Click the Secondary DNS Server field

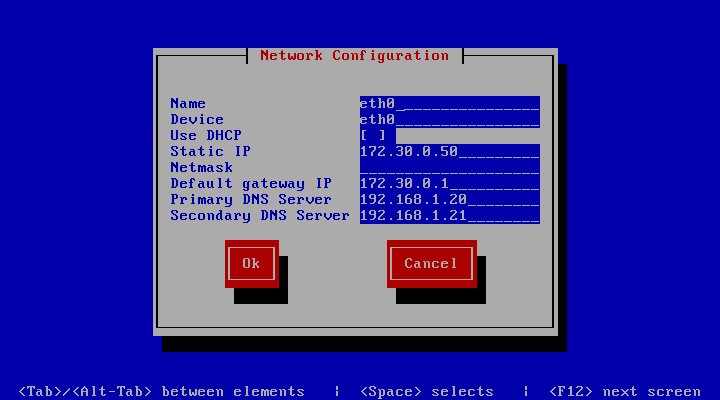click(450, 216)
